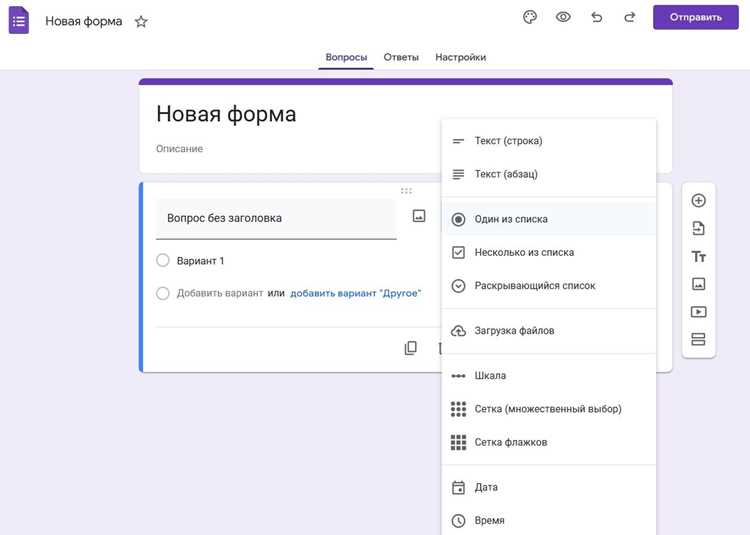Click the Вариант 1 option text
The width and height of the screenshot is (750, 535).
tap(200, 261)
